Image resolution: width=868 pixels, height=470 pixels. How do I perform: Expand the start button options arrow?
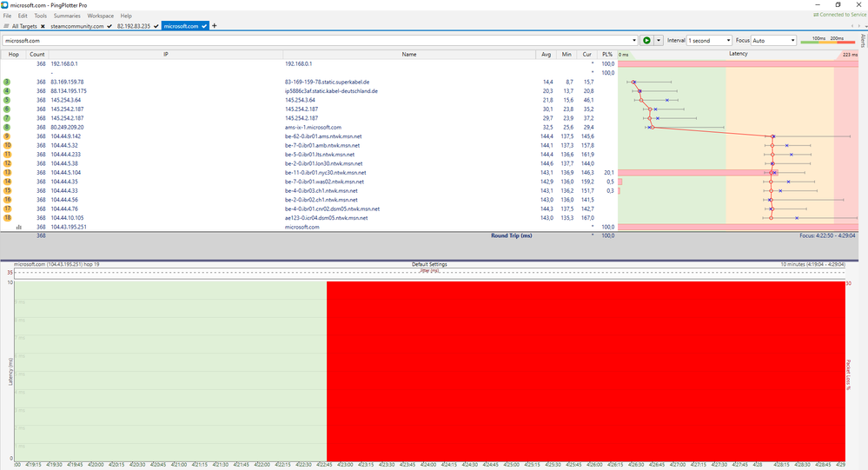pos(659,41)
